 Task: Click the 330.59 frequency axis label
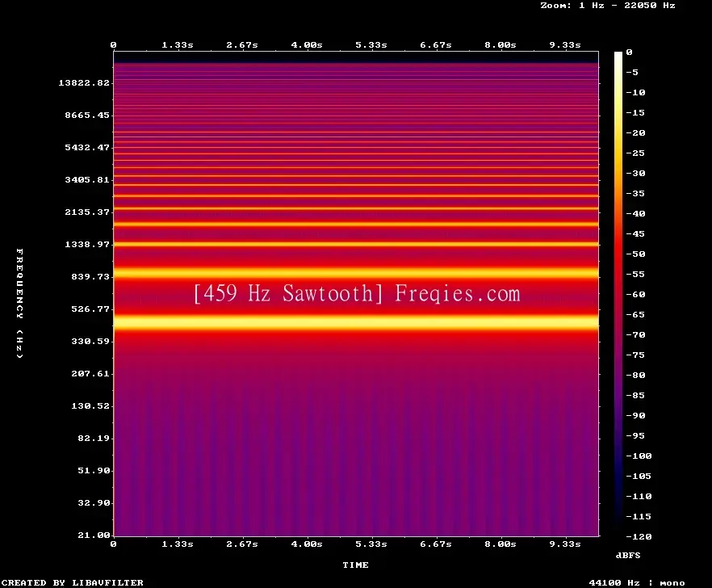click(x=90, y=342)
